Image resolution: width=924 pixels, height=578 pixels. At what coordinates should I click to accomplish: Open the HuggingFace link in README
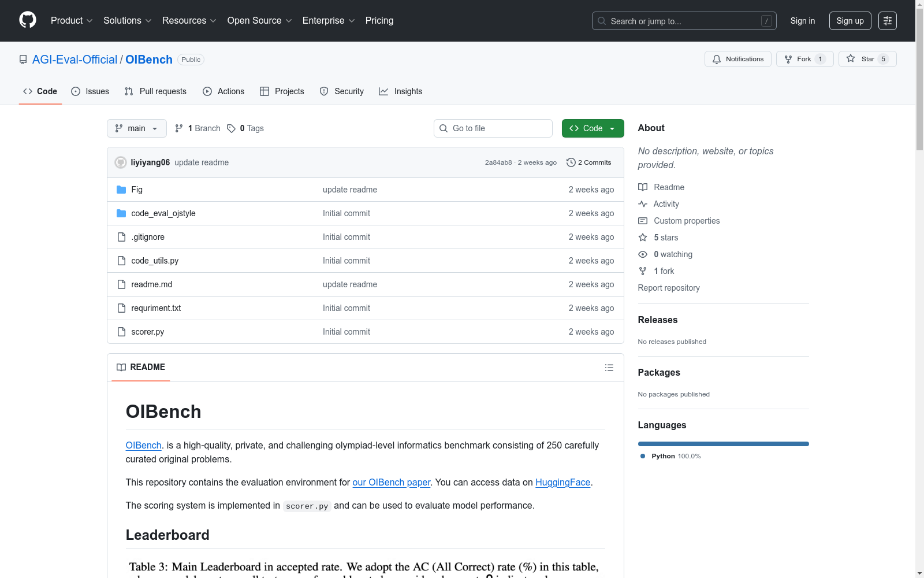pyautogui.click(x=562, y=482)
